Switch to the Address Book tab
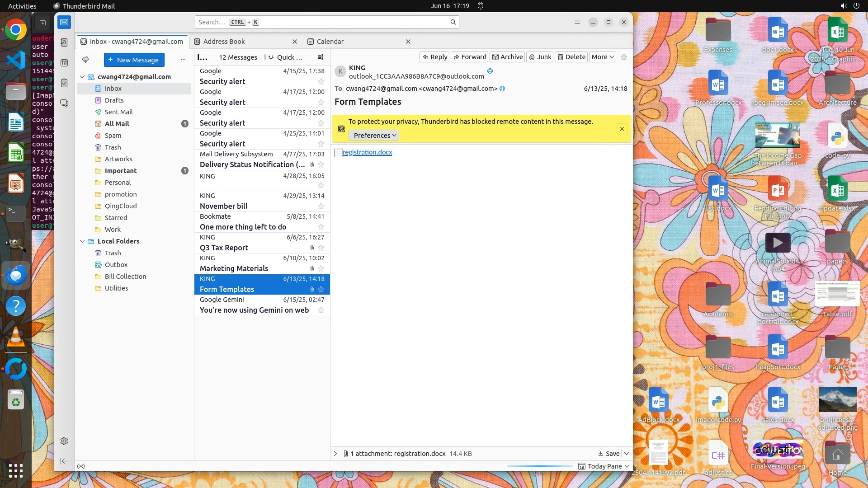 [x=224, y=42]
